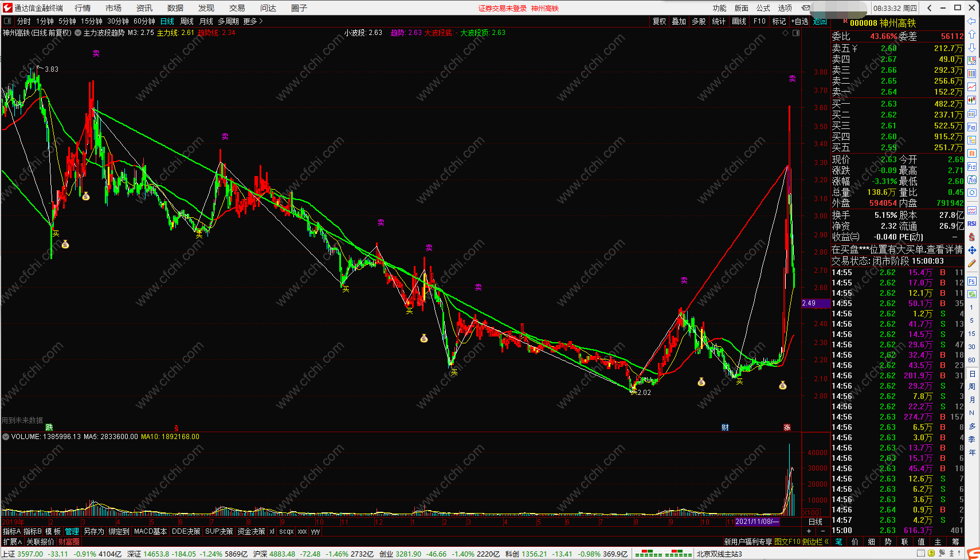
Task: Click the back chevron next to the clock
Action: coord(930,8)
